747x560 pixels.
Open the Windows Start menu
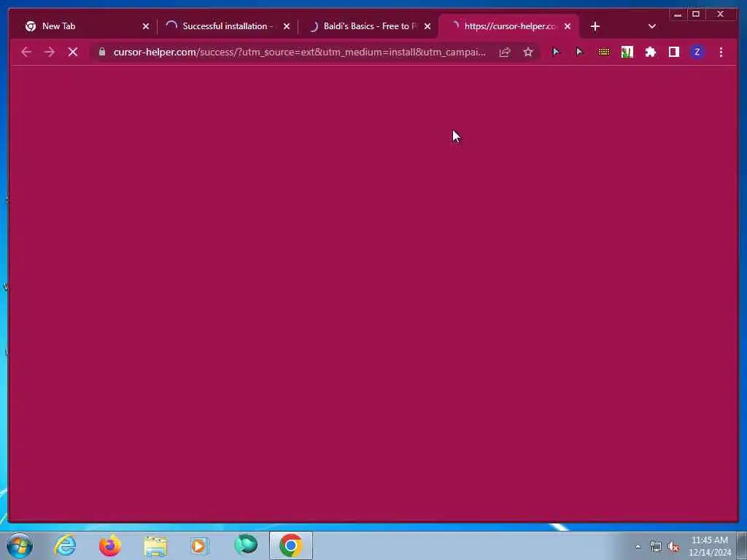tap(20, 545)
